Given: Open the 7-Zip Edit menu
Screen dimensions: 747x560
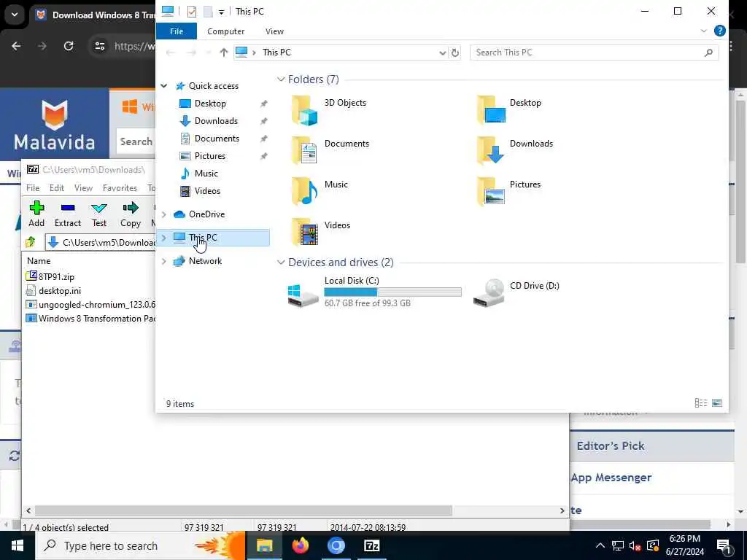Looking at the screenshot, I should tap(57, 188).
